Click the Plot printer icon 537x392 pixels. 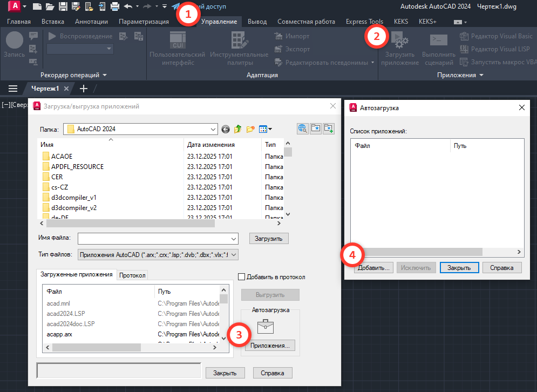115,6
